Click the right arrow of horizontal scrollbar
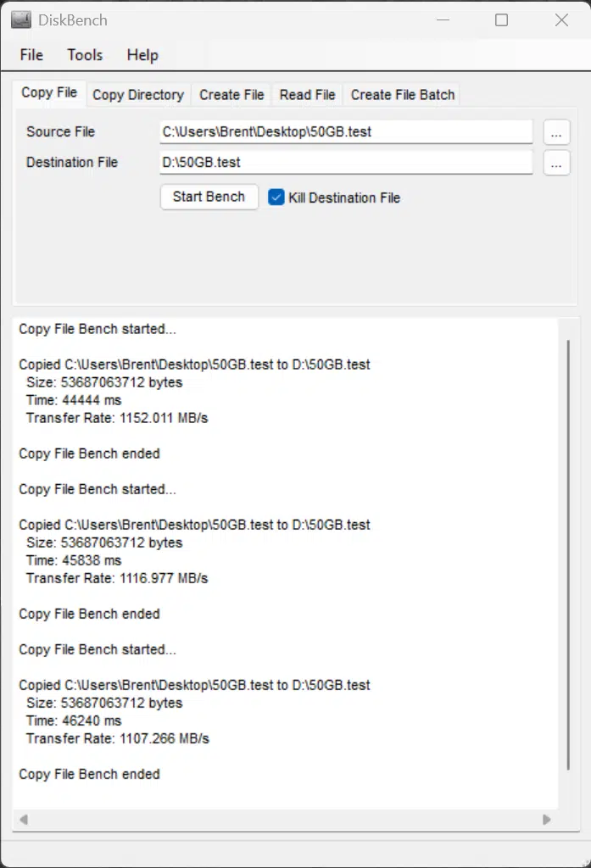 pos(547,820)
